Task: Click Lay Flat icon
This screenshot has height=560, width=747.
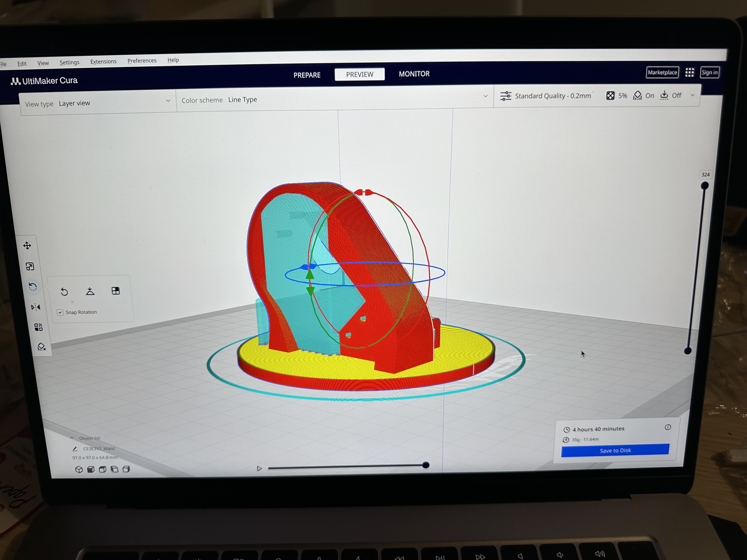Action: pyautogui.click(x=90, y=291)
